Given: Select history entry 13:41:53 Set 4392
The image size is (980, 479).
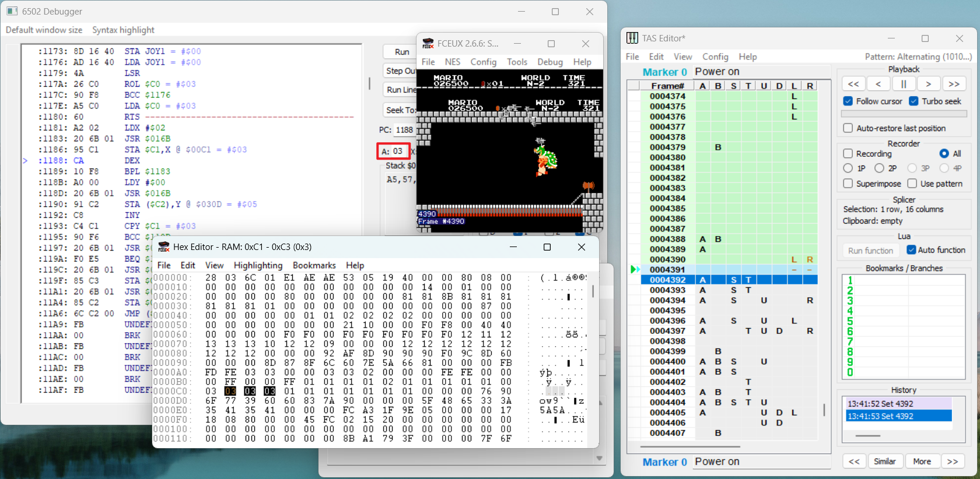Looking at the screenshot, I should point(898,416).
